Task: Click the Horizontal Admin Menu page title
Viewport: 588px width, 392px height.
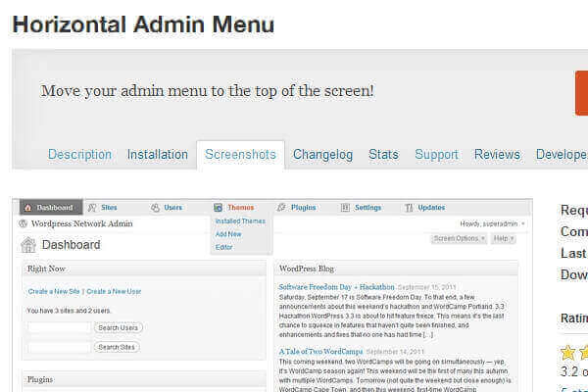Action: [x=143, y=24]
